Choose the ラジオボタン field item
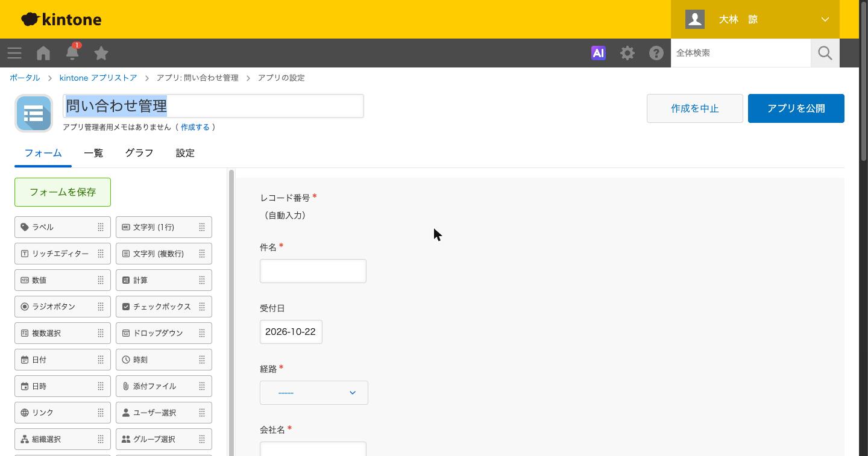This screenshot has width=868, height=456. tap(63, 307)
